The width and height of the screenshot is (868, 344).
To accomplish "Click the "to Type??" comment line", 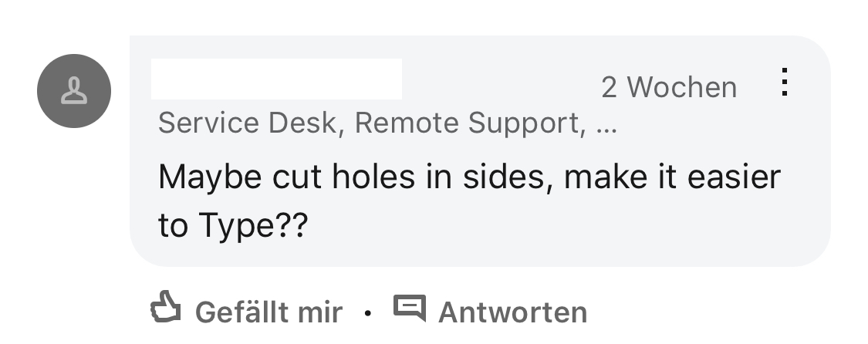I will click(x=233, y=225).
